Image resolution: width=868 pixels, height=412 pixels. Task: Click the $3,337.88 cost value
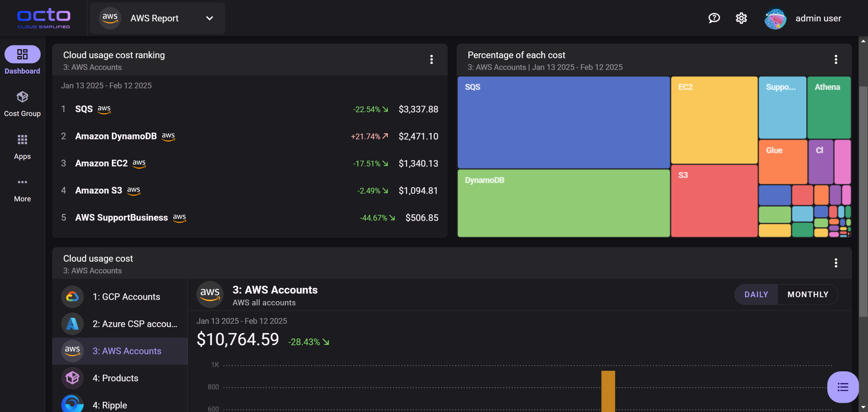click(x=418, y=109)
